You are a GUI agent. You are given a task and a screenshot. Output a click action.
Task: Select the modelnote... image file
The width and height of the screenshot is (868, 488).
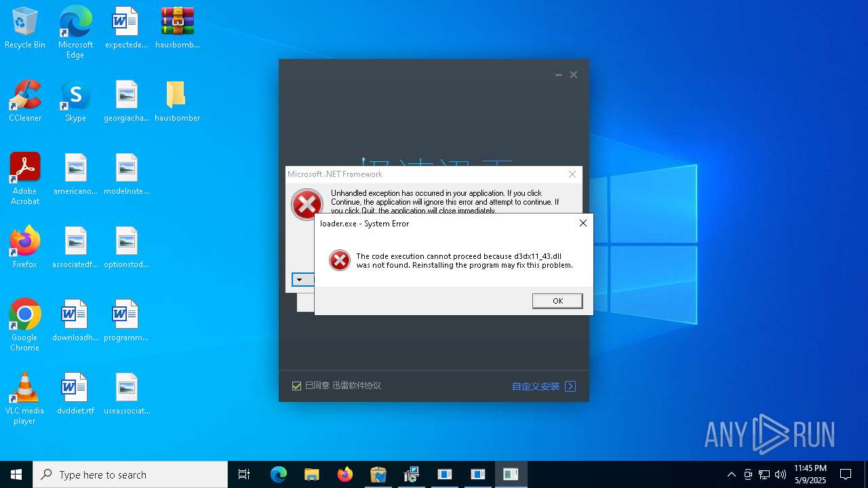pos(126,175)
